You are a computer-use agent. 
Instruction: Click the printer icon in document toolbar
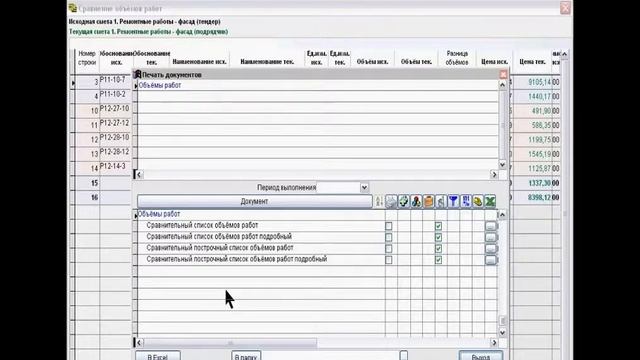point(391,201)
